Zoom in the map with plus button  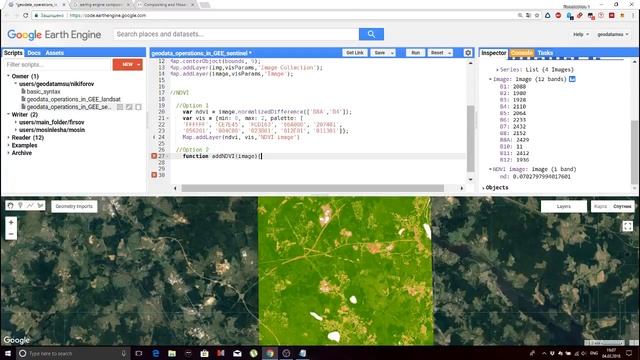[x=11, y=222]
